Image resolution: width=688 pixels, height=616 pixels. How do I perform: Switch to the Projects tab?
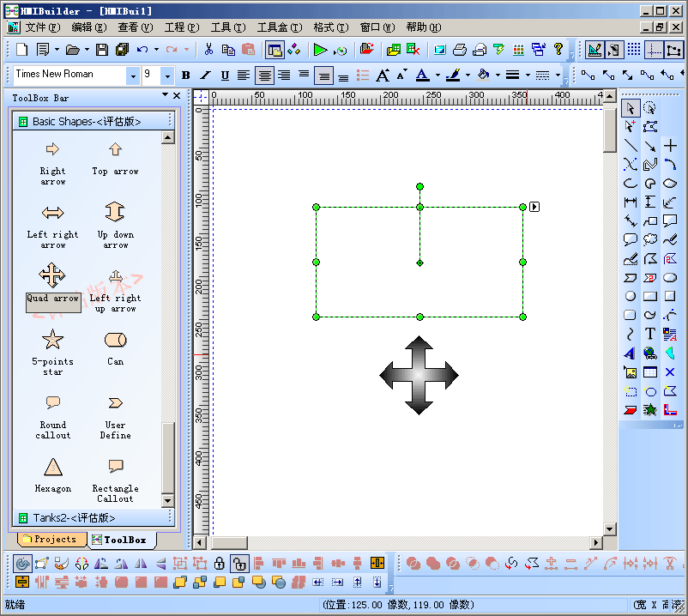click(51, 540)
